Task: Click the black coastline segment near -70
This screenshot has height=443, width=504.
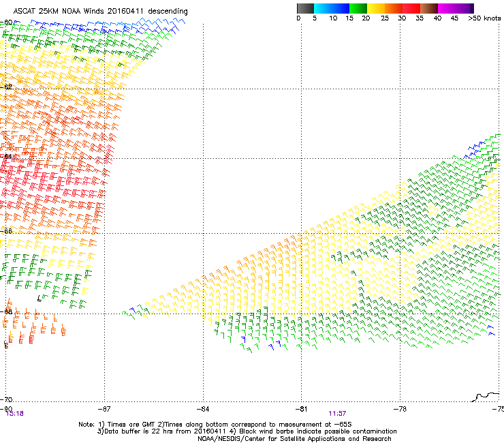Action: click(x=486, y=397)
